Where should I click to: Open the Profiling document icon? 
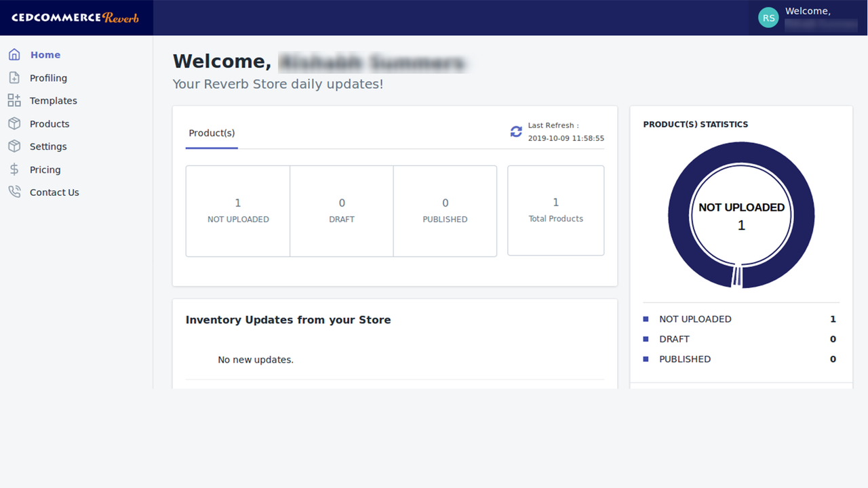click(15, 77)
